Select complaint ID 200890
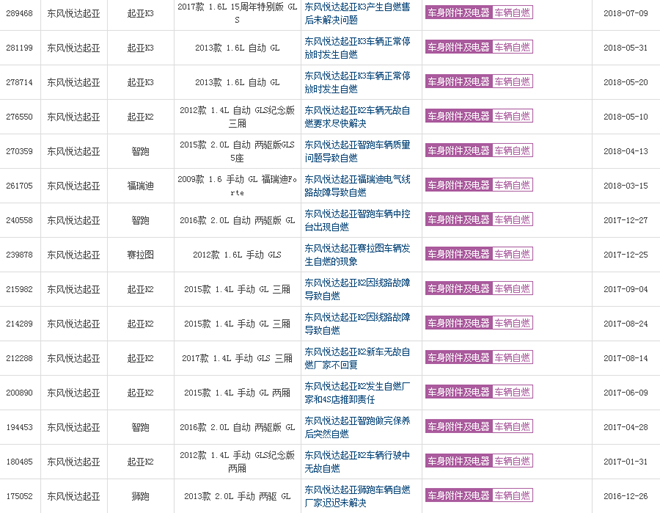This screenshot has height=513, width=660. click(x=19, y=393)
